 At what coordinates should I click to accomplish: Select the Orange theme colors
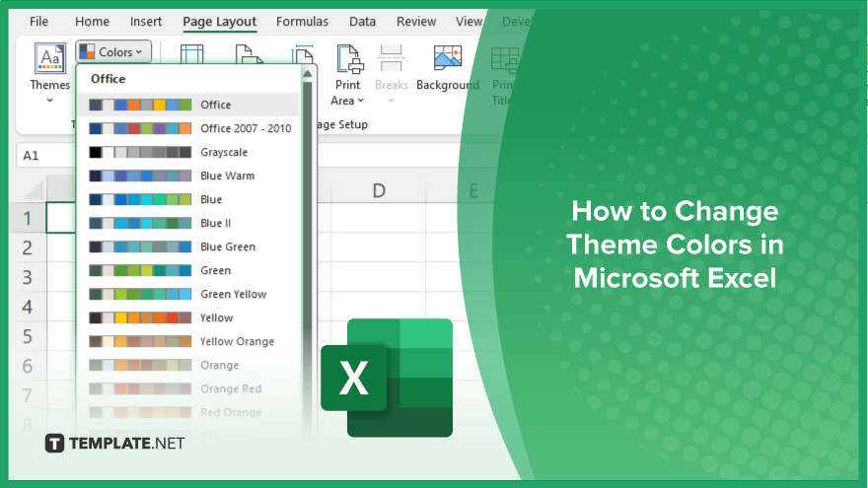189,366
